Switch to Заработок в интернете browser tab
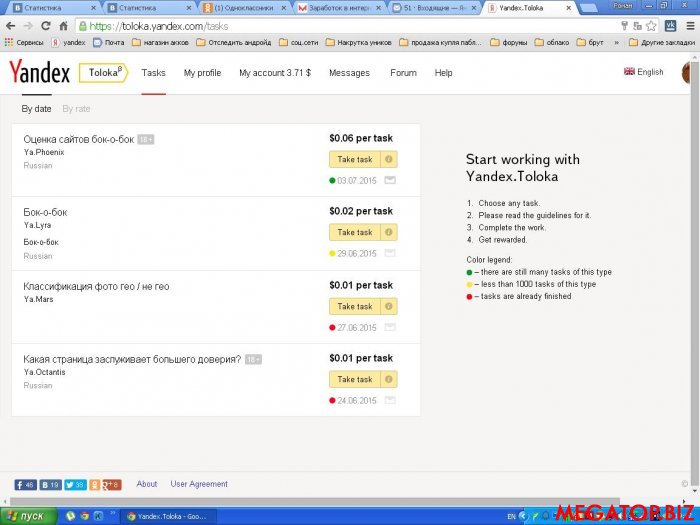Viewport: 700px width, 525px height. (339, 8)
